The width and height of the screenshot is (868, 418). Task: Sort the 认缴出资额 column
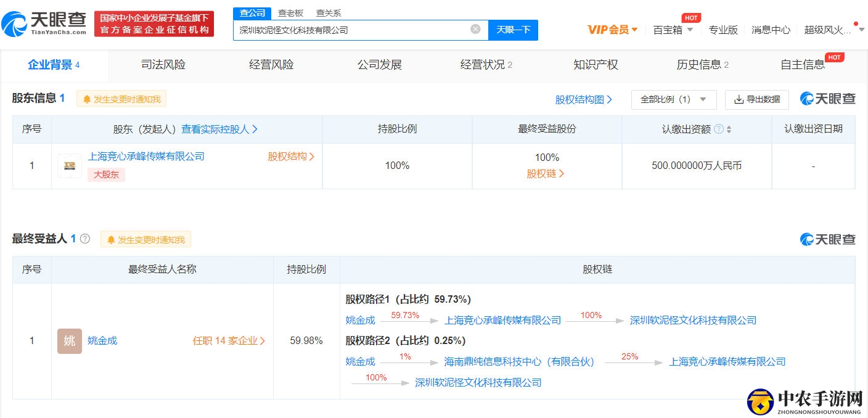click(x=729, y=129)
